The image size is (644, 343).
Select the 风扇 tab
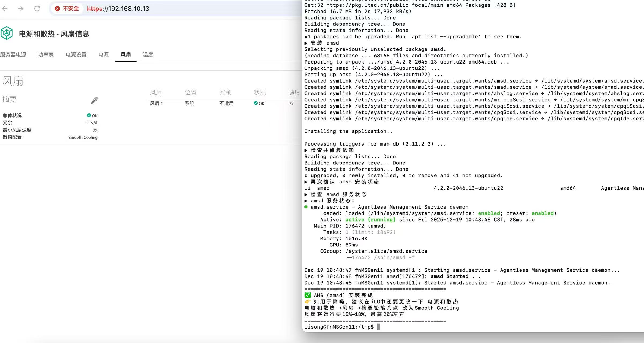click(126, 55)
